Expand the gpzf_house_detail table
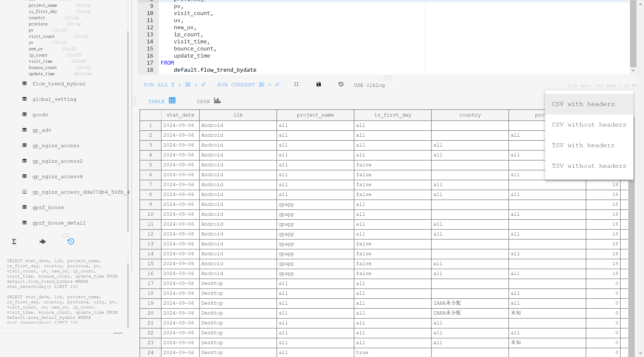 59,223
